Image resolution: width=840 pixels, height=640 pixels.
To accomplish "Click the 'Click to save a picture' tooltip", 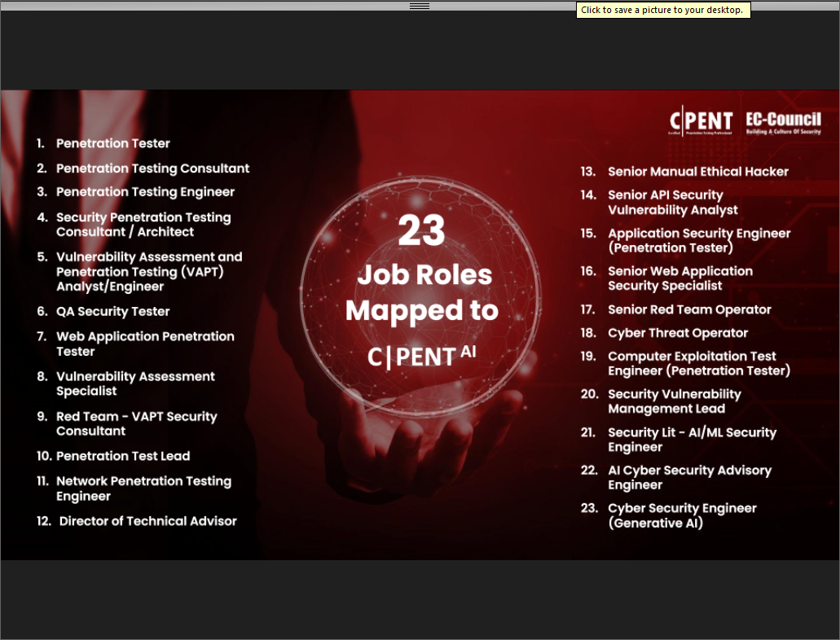I will [x=662, y=10].
